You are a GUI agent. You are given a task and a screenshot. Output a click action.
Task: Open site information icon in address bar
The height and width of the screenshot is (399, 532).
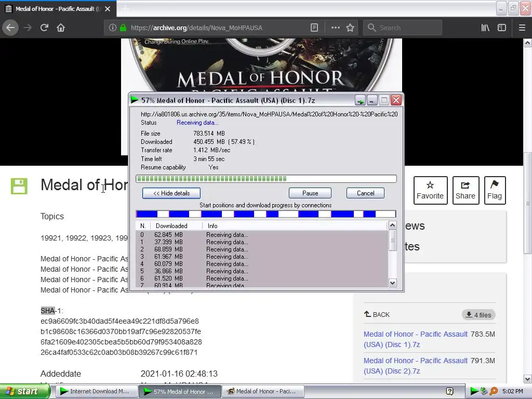click(113, 28)
